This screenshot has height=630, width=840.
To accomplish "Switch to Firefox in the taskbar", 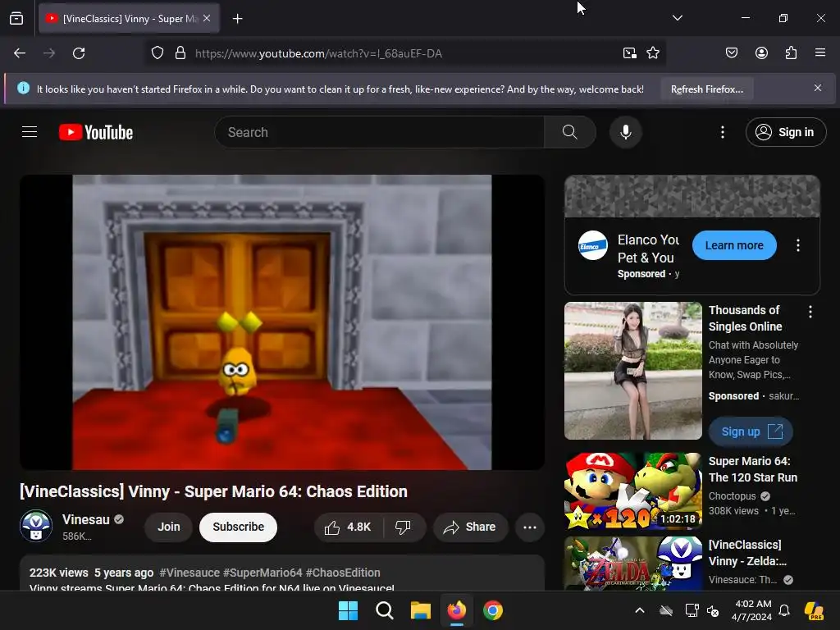I will 456,610.
